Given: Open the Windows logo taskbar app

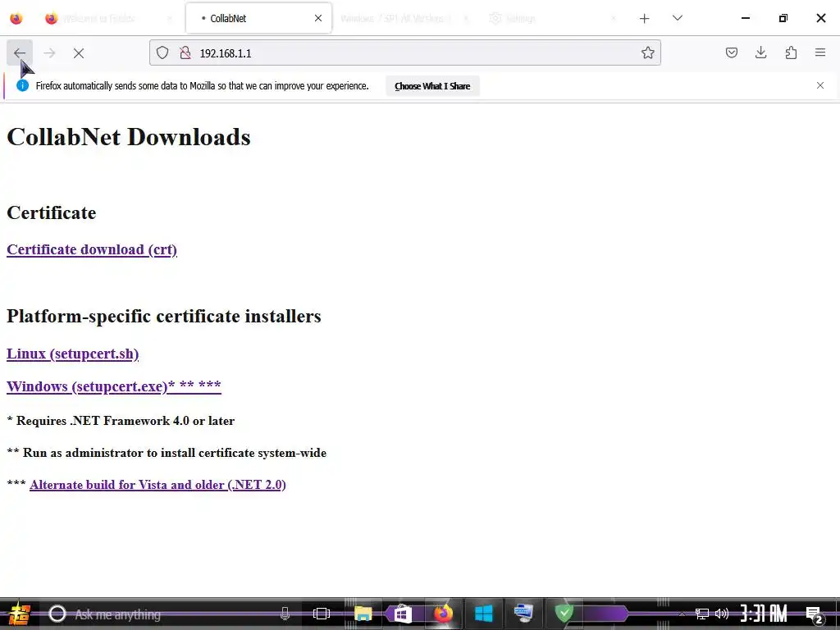Looking at the screenshot, I should click(483, 614).
